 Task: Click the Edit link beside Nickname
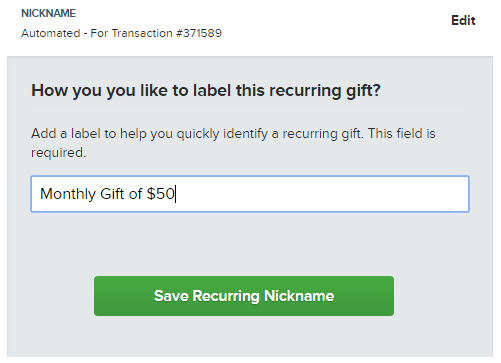pos(463,20)
